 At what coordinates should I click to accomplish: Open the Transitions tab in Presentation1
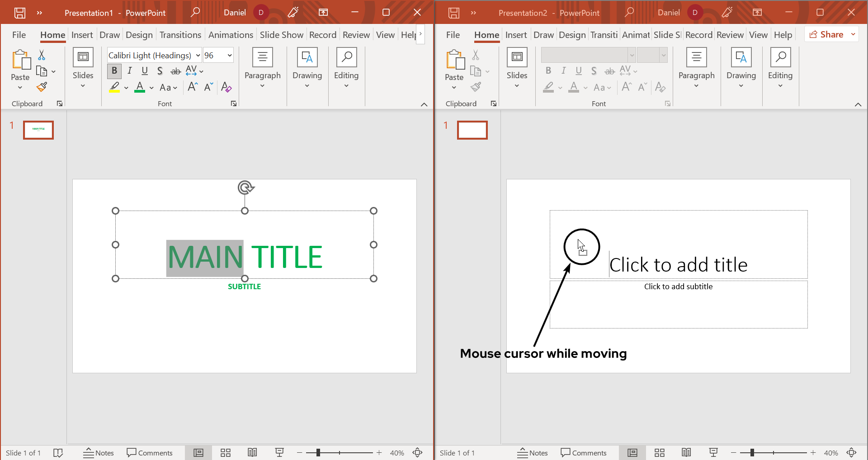click(180, 35)
